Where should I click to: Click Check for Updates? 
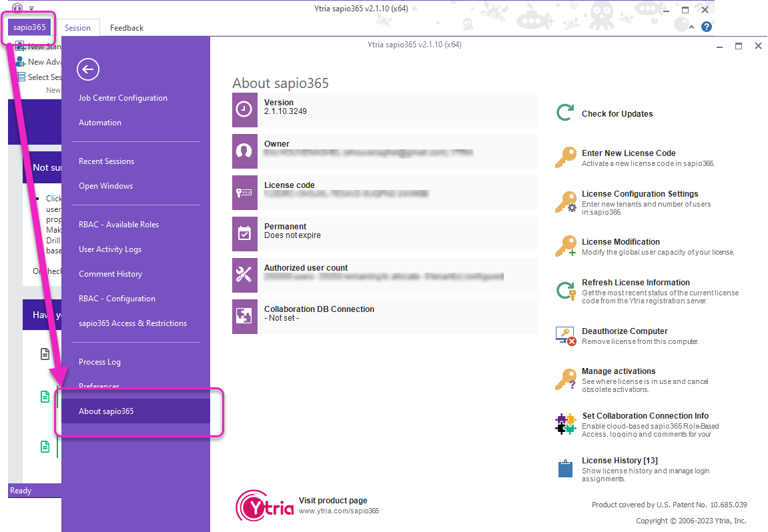617,113
